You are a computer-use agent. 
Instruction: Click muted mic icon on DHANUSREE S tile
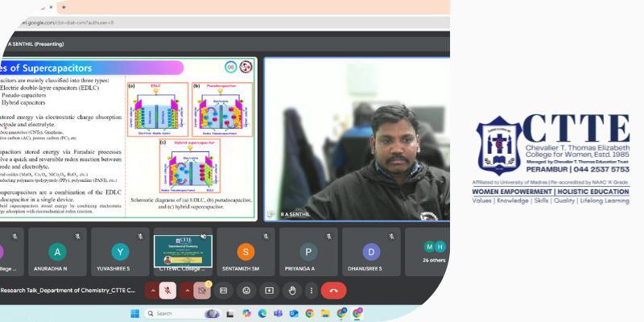pyautogui.click(x=391, y=236)
